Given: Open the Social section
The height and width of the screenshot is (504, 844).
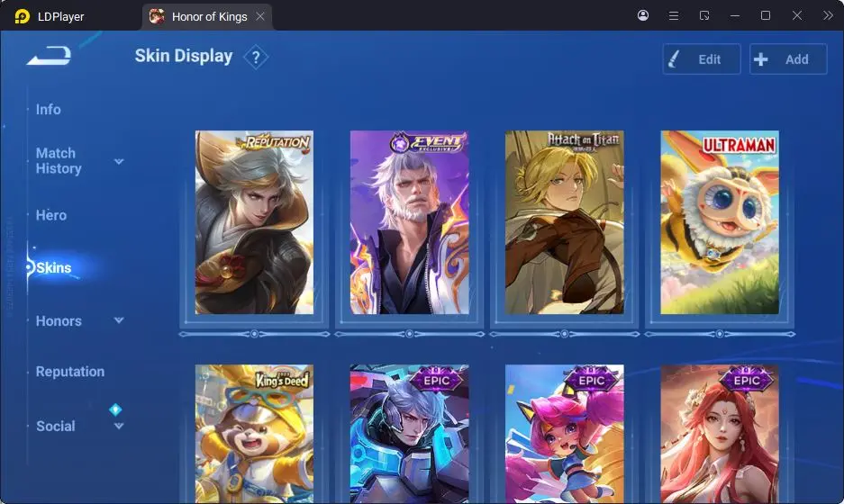Looking at the screenshot, I should [x=56, y=426].
